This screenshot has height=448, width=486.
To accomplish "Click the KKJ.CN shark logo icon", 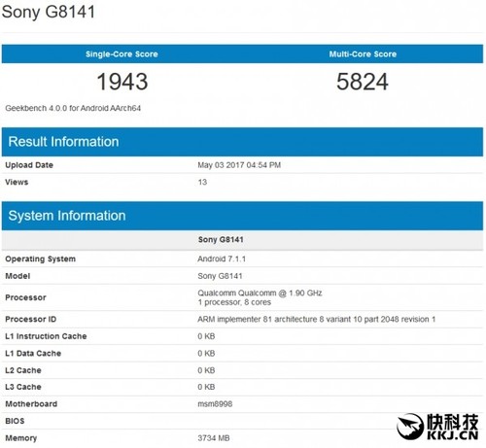I will tap(410, 427).
